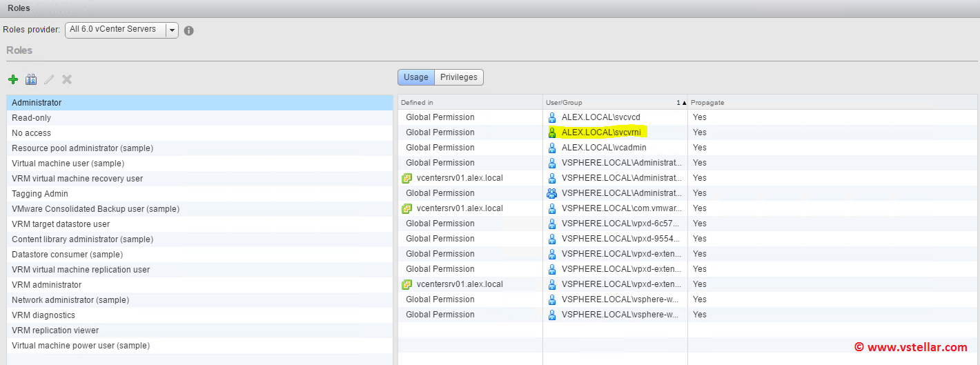Select the No access role
The width and height of the screenshot is (980, 365).
pyautogui.click(x=32, y=133)
